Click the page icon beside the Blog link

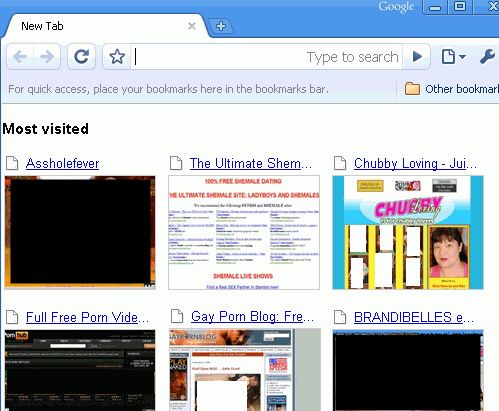pos(177,316)
